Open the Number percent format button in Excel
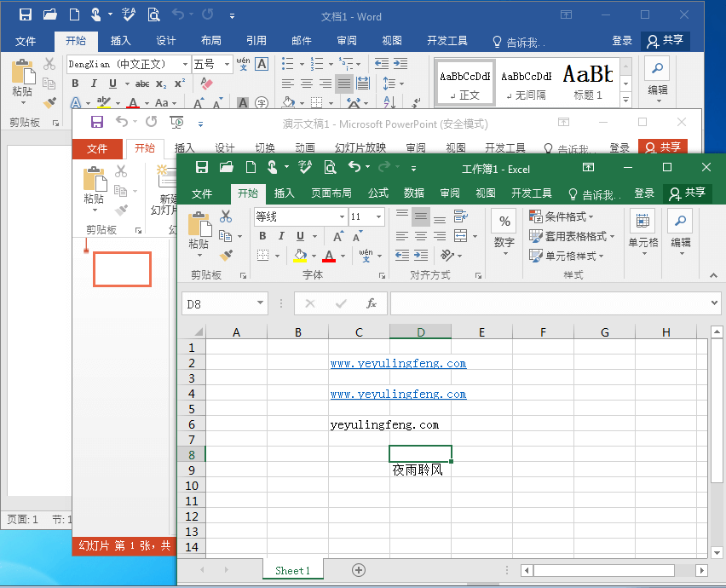 coord(504,222)
